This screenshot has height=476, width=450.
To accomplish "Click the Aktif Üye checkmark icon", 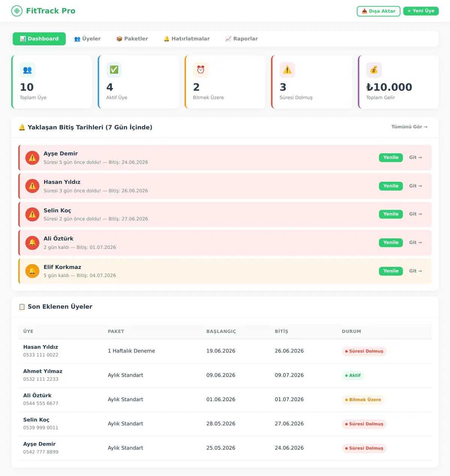I will click(x=114, y=70).
